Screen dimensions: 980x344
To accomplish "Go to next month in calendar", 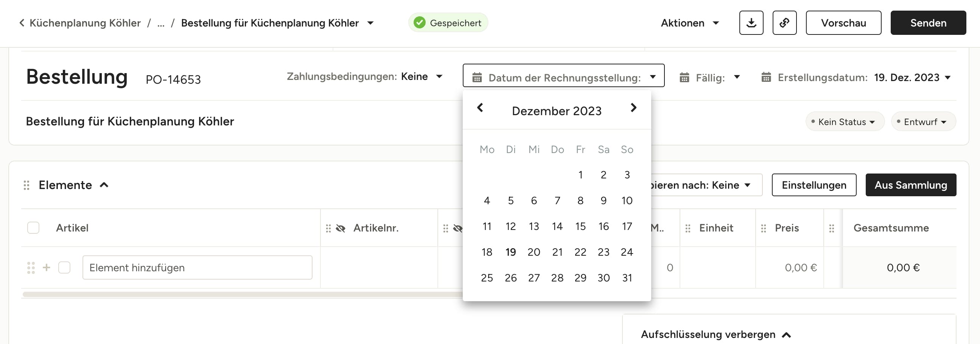I will click(633, 108).
